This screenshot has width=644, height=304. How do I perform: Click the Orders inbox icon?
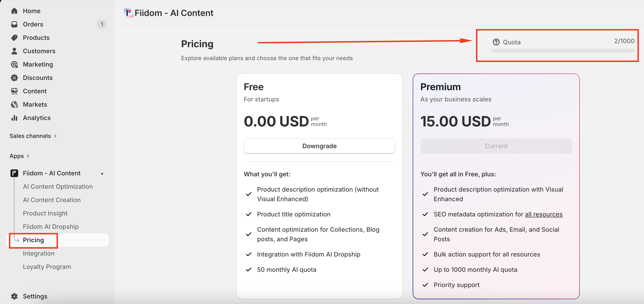(x=14, y=24)
